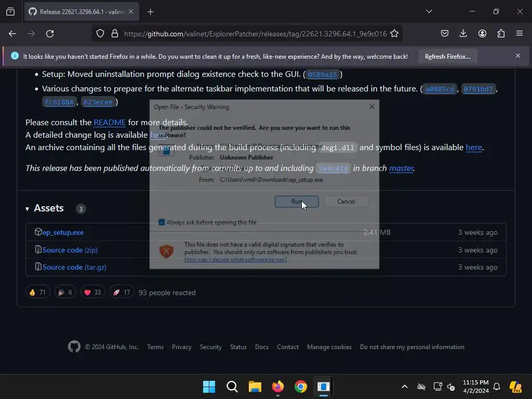Open the Status footer link
Image resolution: width=532 pixels, height=399 pixels.
click(238, 347)
